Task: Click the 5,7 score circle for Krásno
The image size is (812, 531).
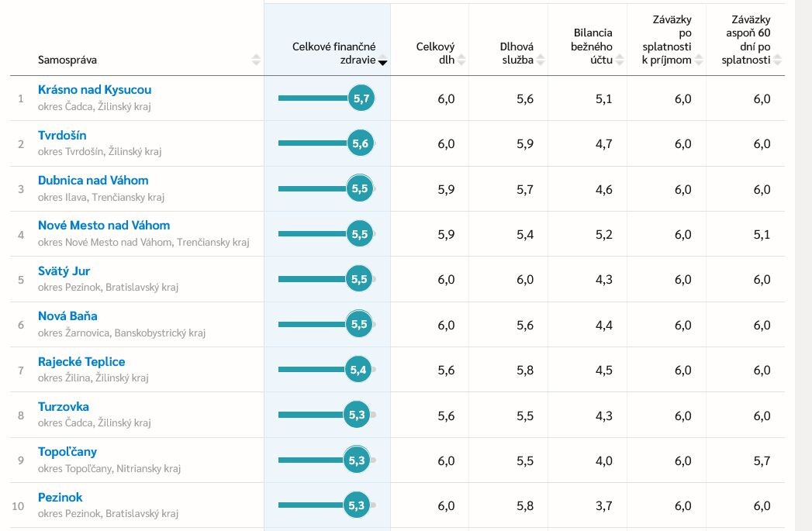Action: tap(361, 98)
